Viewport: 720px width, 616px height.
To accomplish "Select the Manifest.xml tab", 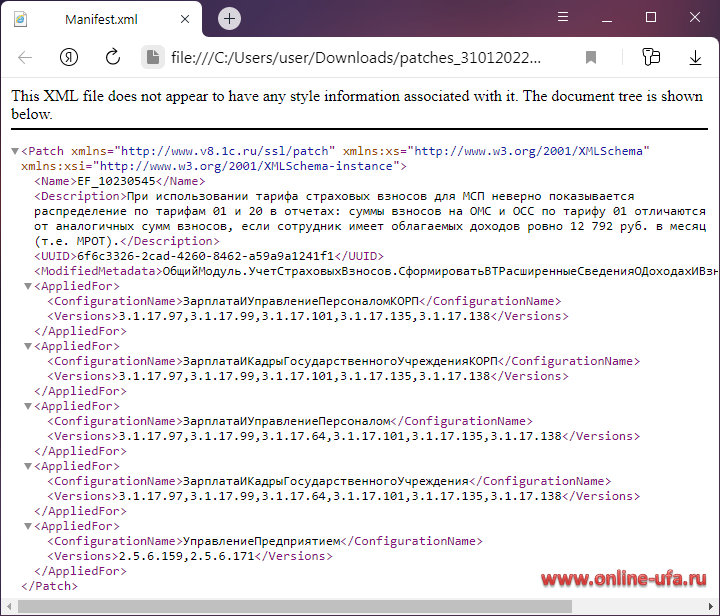I will coord(100,19).
